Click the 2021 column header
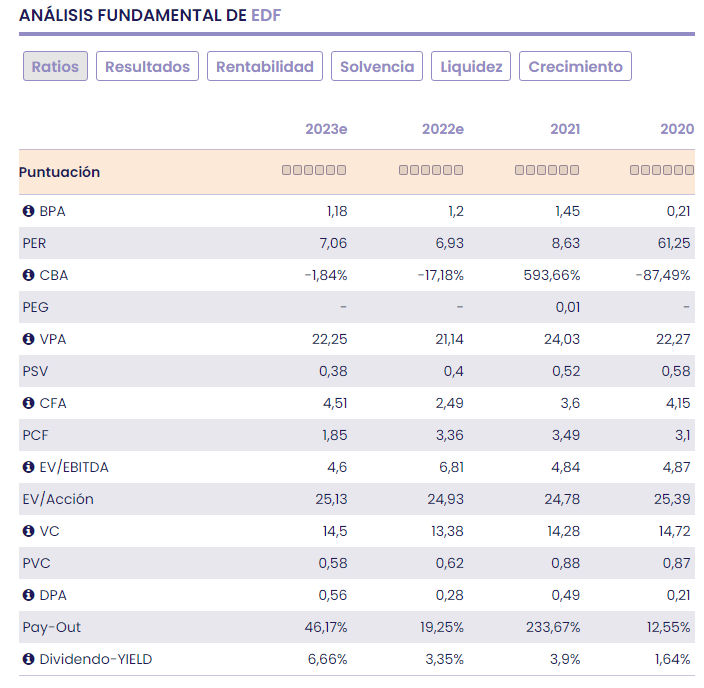704x688 pixels. pyautogui.click(x=565, y=129)
